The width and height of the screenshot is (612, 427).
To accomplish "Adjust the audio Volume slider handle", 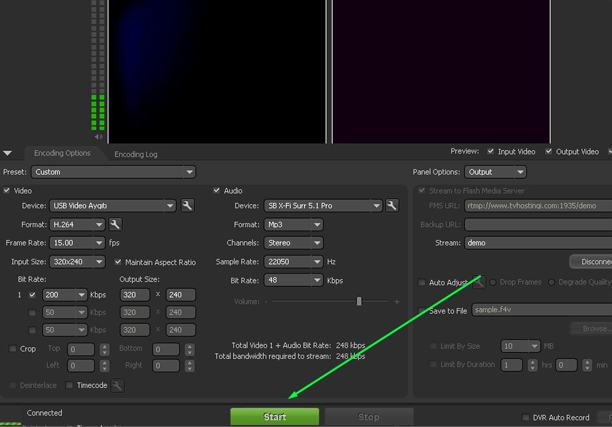I will pyautogui.click(x=359, y=301).
